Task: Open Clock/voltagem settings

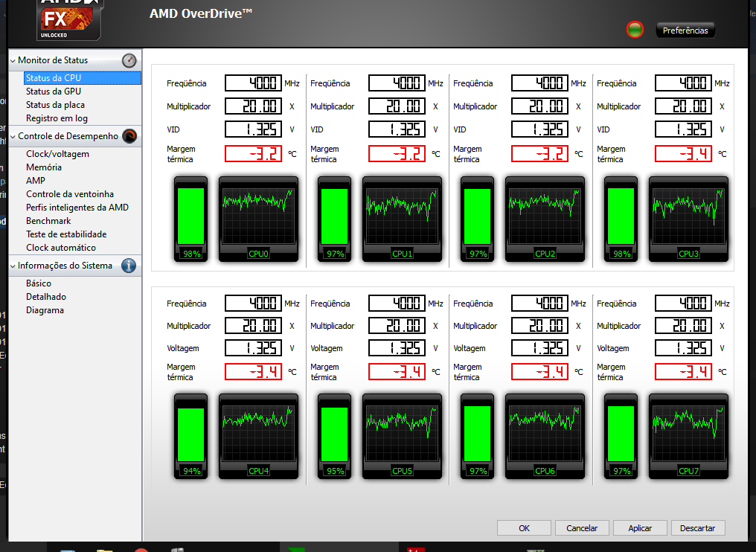Action: [x=57, y=154]
